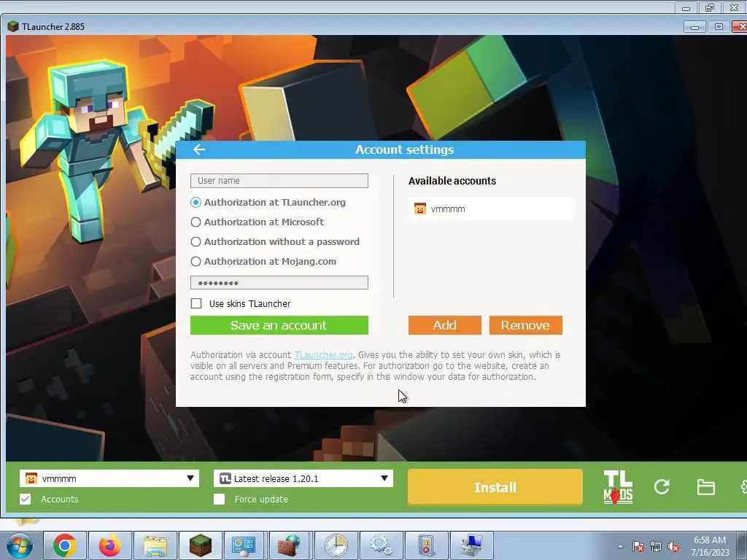The height and width of the screenshot is (560, 747).
Task: Open the firewall brick-wall globe taskbar icon
Action: click(289, 545)
